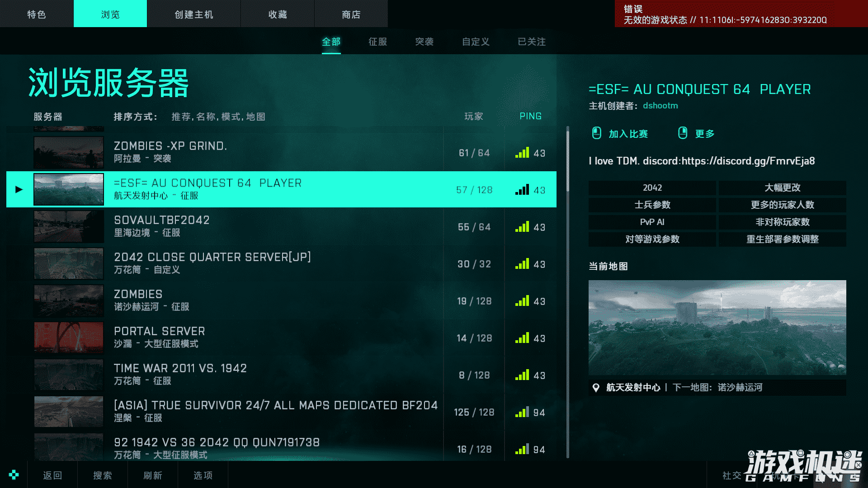Screen dimensions: 868x488
Task: Select the PORTAL SERVER row
Action: coord(281,338)
